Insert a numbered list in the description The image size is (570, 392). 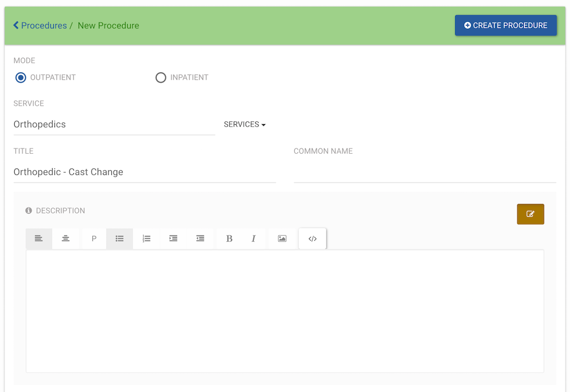(x=146, y=238)
